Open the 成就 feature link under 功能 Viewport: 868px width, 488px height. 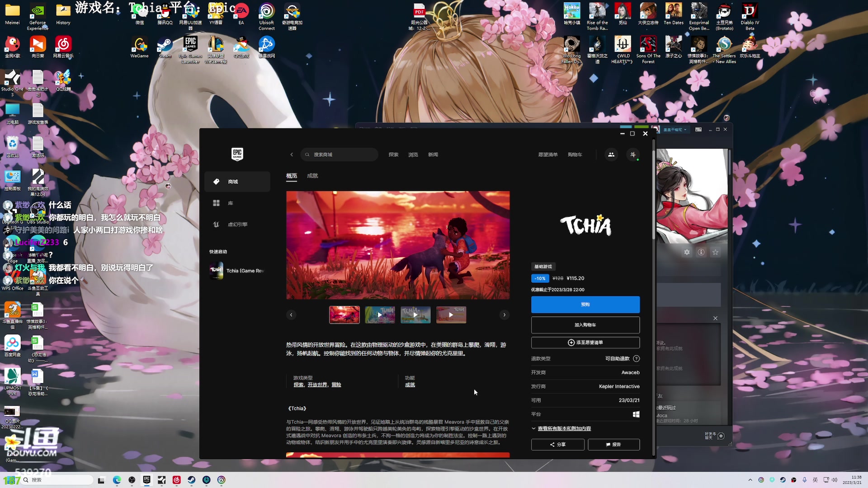coord(410,385)
